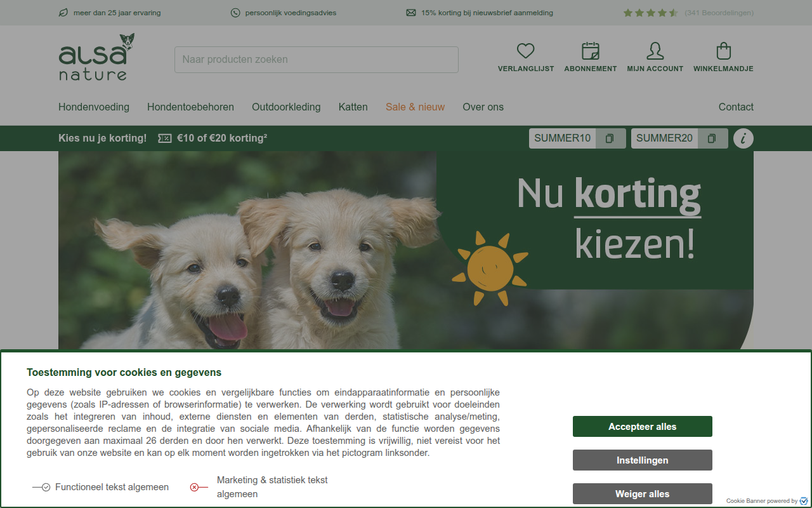Click the coupon icon beside €10 of €20 korting
The height and width of the screenshot is (508, 812).
[x=165, y=138]
